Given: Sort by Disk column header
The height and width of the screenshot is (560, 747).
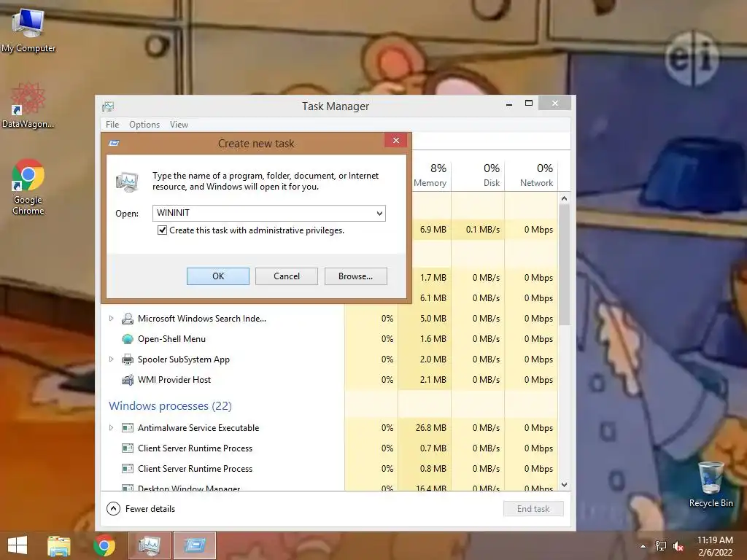Looking at the screenshot, I should tap(479, 174).
